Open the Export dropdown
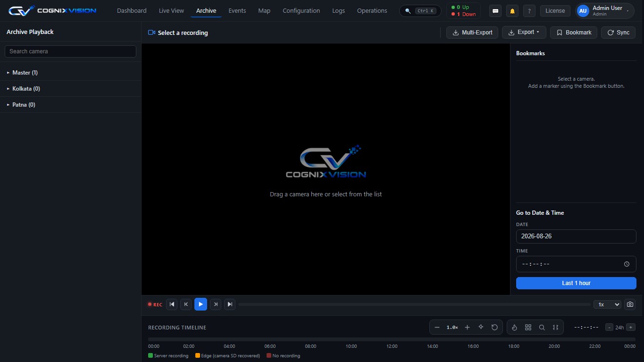 click(x=524, y=33)
